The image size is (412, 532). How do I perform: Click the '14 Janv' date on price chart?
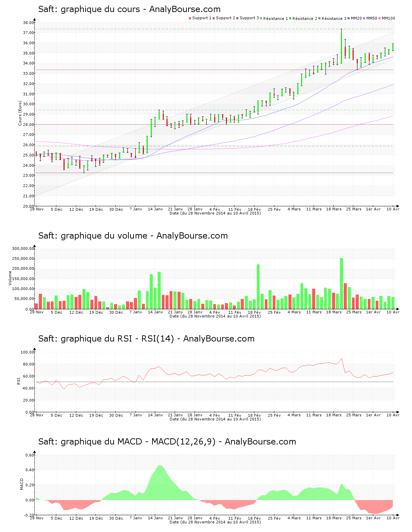(156, 209)
